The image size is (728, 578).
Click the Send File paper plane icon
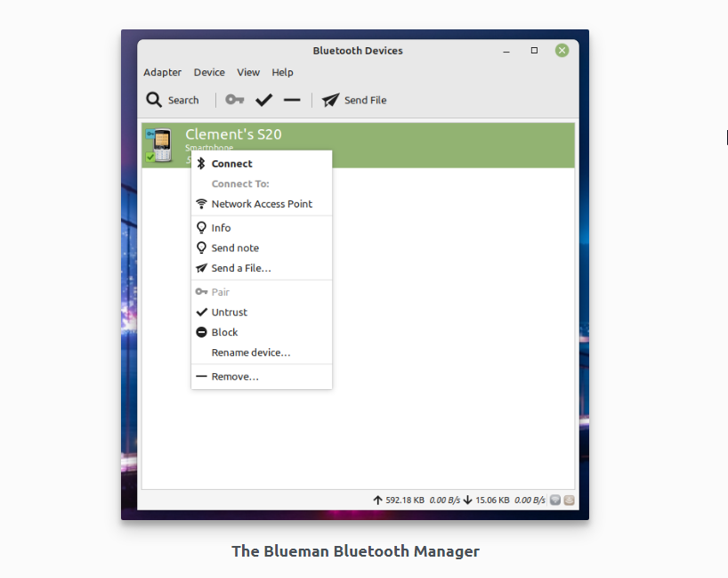click(330, 100)
